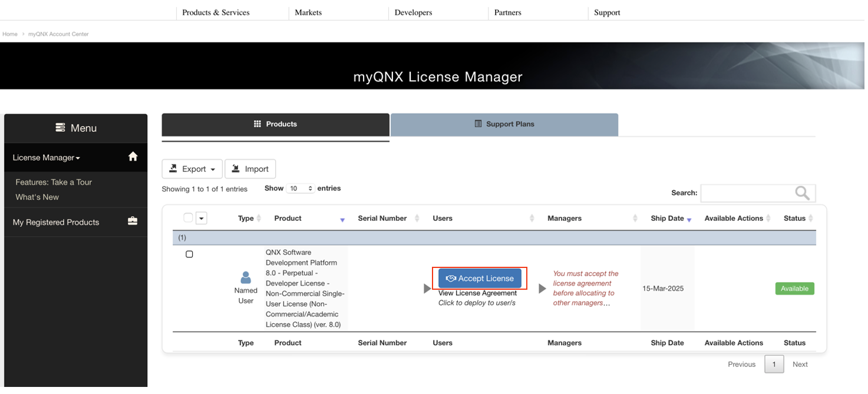Open the Developers menu

(413, 12)
